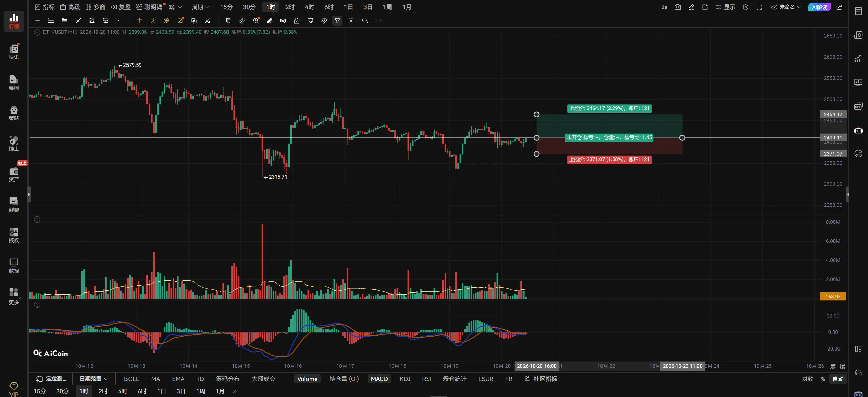Toggle 对数 logarithmic scale
868x397 pixels.
(x=807, y=379)
